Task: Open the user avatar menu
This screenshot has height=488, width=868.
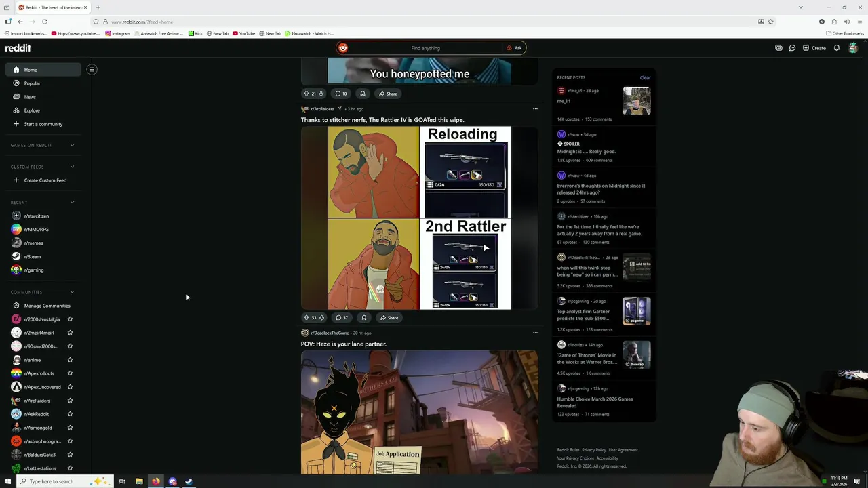Action: pos(853,48)
